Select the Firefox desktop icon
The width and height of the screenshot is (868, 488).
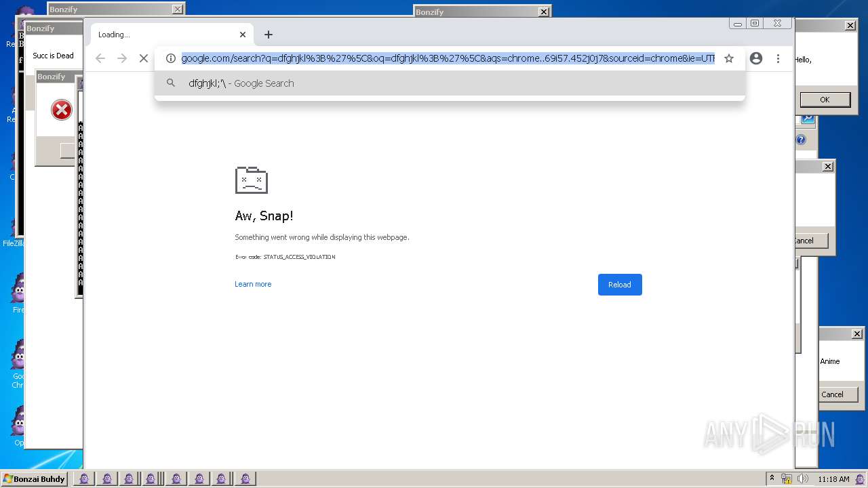tap(18, 293)
